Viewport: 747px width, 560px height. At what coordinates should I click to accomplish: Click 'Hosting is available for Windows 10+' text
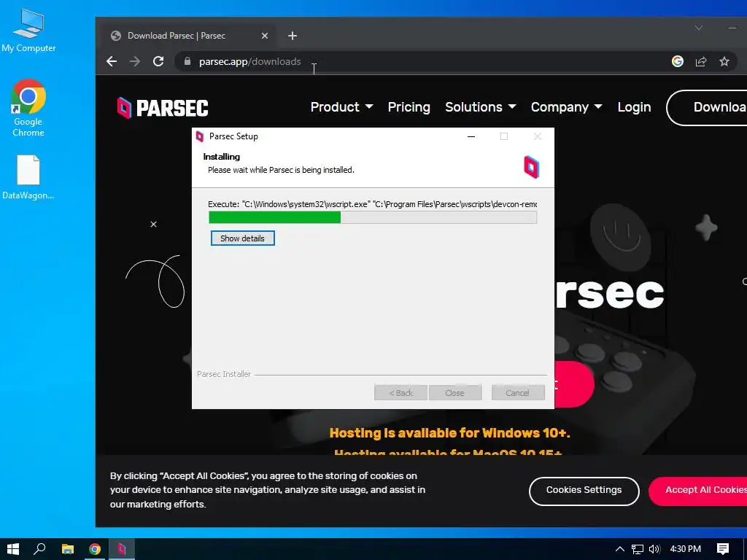click(x=449, y=433)
